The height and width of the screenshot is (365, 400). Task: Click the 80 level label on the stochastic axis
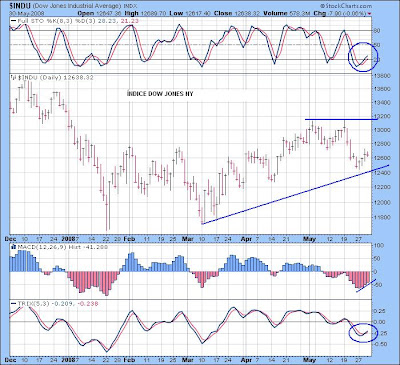point(377,31)
